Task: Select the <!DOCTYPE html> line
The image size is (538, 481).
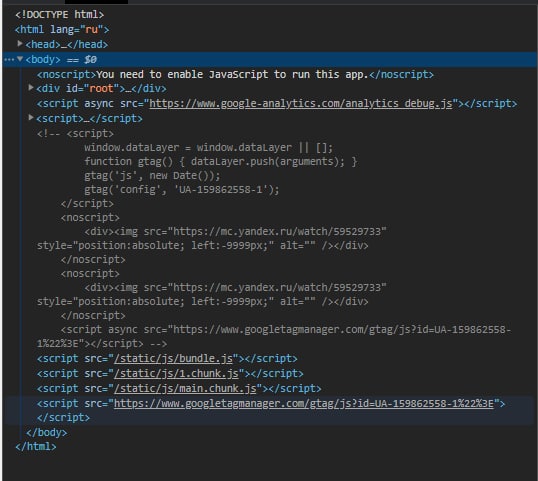Action: pyautogui.click(x=59, y=14)
